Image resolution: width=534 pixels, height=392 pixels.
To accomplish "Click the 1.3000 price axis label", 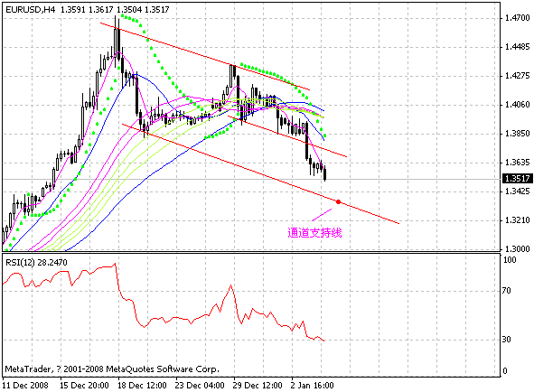I will click(518, 249).
